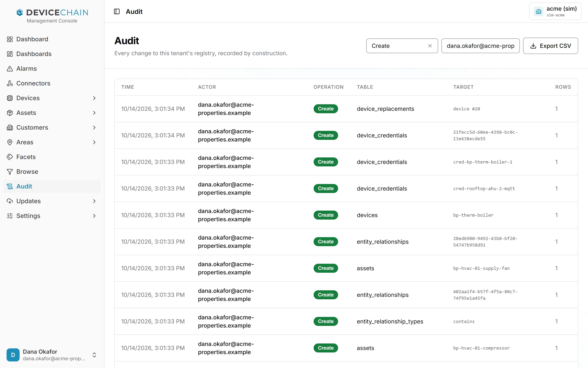Click the entity_relationship_types table cell

[x=390, y=321]
